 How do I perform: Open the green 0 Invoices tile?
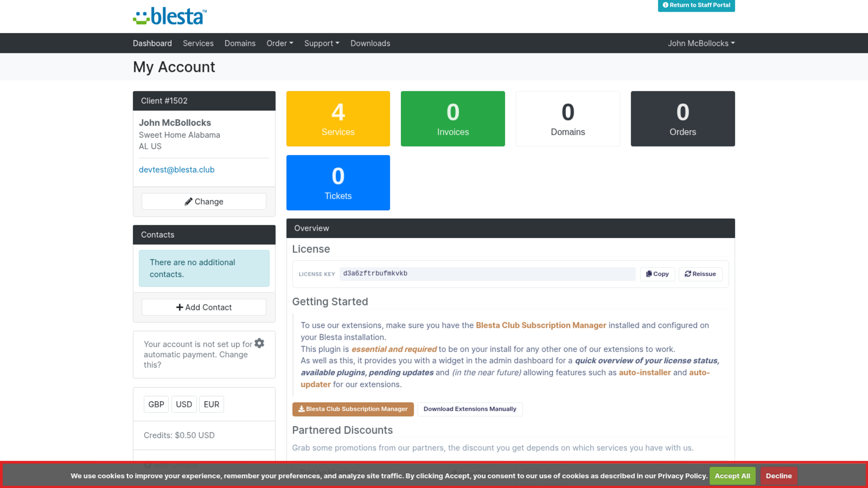tap(453, 119)
